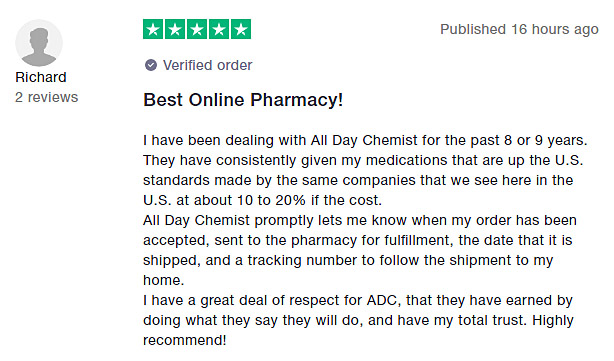Image resolution: width=614 pixels, height=361 pixels.
Task: Click the fifth green rating star
Action: (241, 29)
